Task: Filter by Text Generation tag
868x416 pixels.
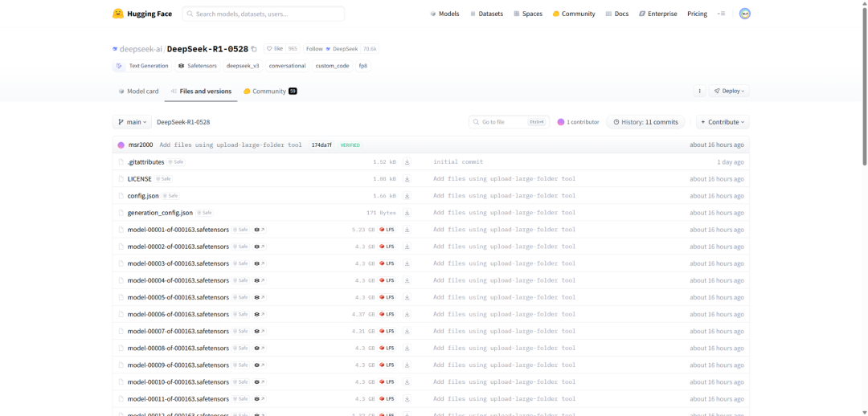Action: [x=142, y=66]
